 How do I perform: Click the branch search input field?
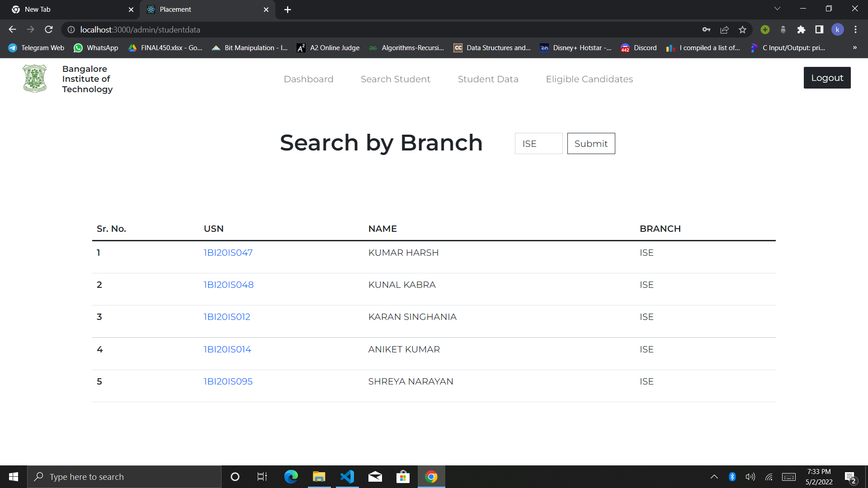point(538,143)
